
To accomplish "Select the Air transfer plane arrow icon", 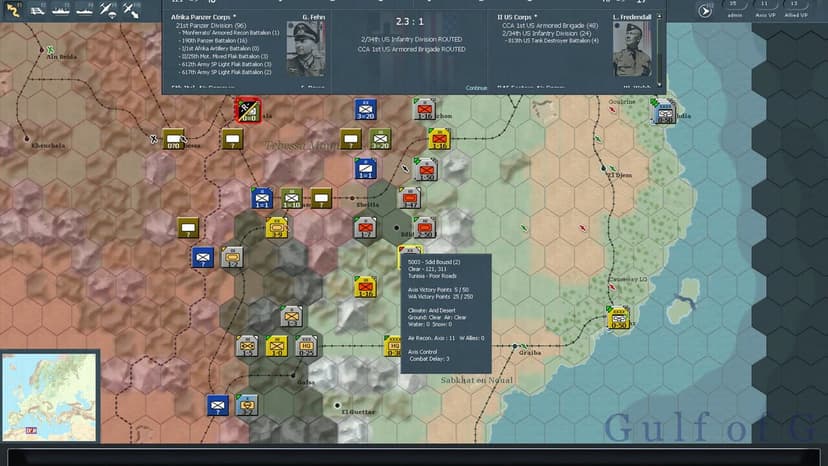I will tap(130, 10).
